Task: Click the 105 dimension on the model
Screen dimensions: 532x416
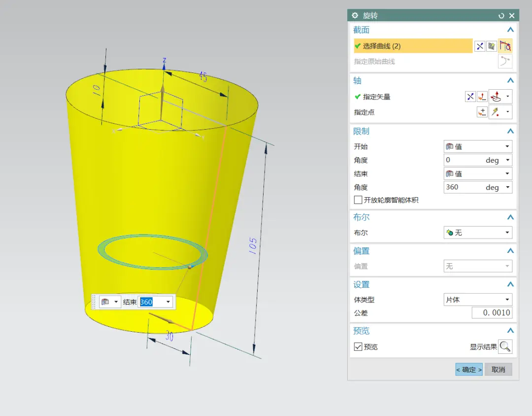Action: point(253,246)
